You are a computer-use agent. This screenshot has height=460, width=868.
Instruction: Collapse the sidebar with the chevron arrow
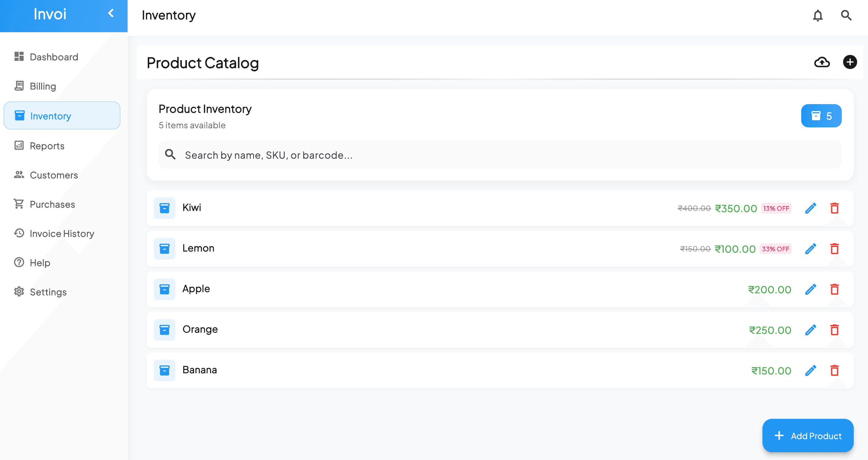pos(111,13)
